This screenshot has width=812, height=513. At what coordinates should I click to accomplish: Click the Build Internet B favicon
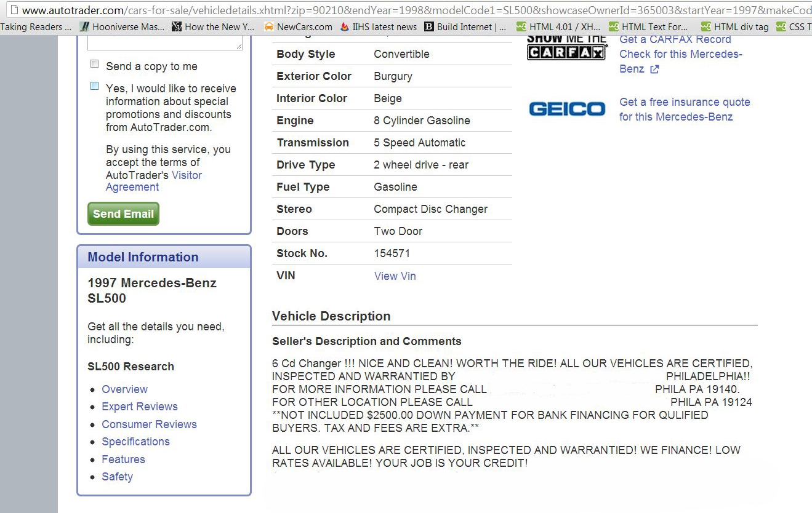(x=429, y=27)
